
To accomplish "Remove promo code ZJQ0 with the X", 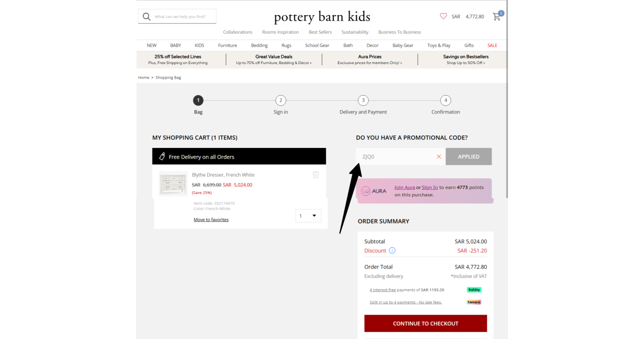I will [439, 157].
